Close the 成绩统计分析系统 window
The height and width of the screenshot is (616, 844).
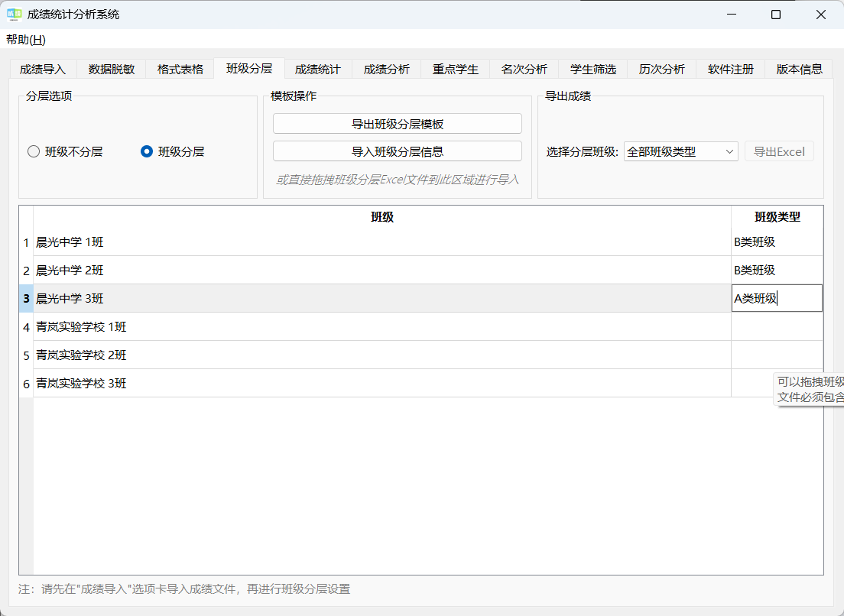pyautogui.click(x=821, y=15)
